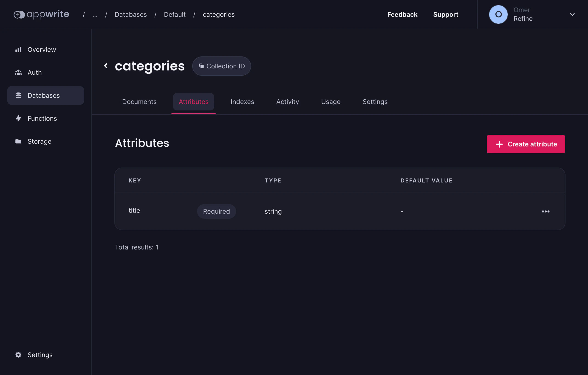
Task: Switch to the Documents tab
Action: click(x=139, y=102)
